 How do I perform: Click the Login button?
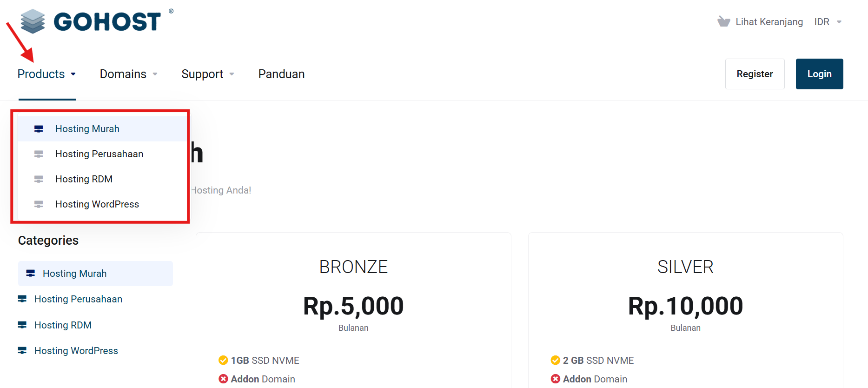pos(819,74)
